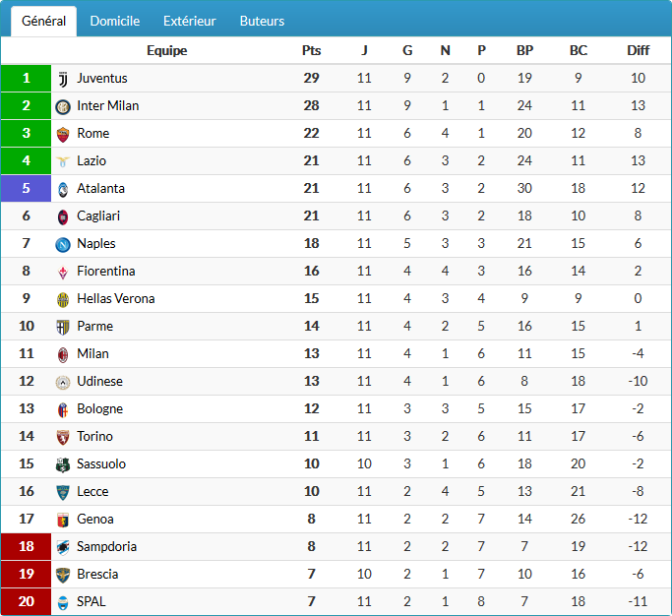Switch to the Domicile tab
Viewport: 672px width, 616px height.
114,21
